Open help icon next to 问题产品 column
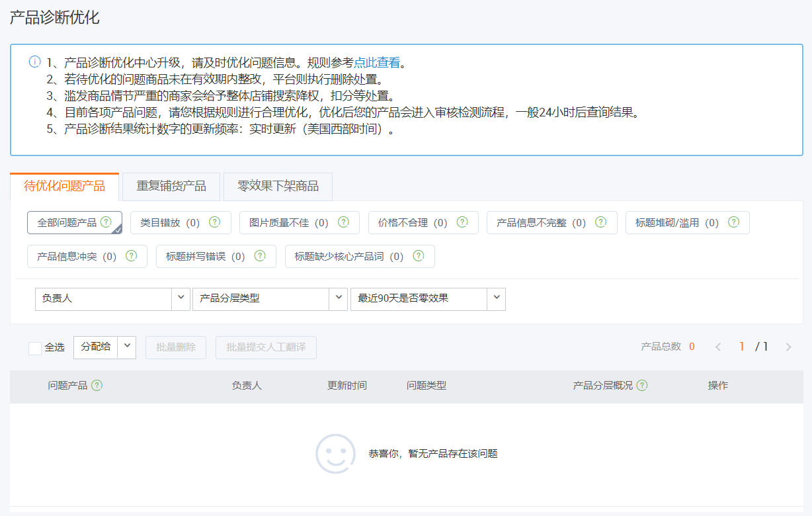This screenshot has height=516, width=812. [97, 385]
